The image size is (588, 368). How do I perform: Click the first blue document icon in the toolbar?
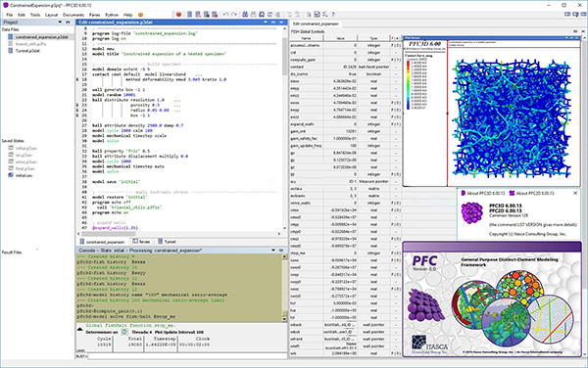pos(190,15)
